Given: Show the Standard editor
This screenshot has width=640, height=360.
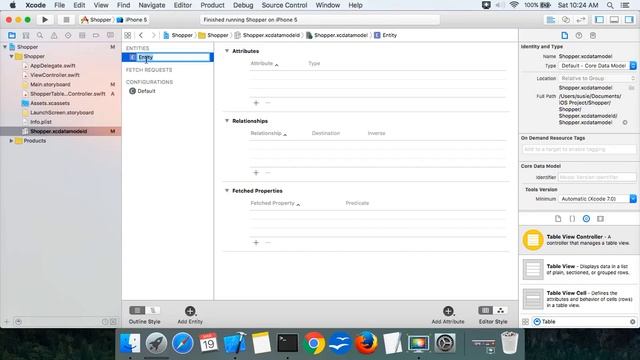Looking at the screenshot, I should (551, 20).
